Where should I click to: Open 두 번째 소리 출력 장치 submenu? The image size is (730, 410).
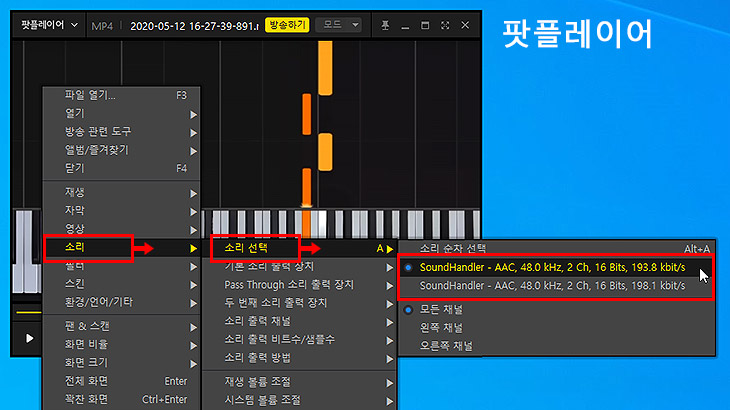299,303
